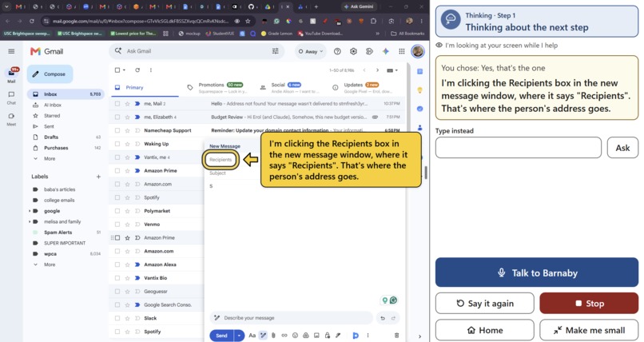644x342 pixels.
Task: Open the Google apps grid
Action: (402, 51)
